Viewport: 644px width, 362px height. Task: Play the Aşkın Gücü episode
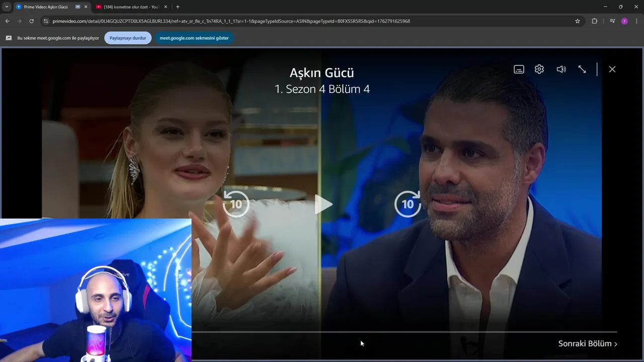[324, 204]
